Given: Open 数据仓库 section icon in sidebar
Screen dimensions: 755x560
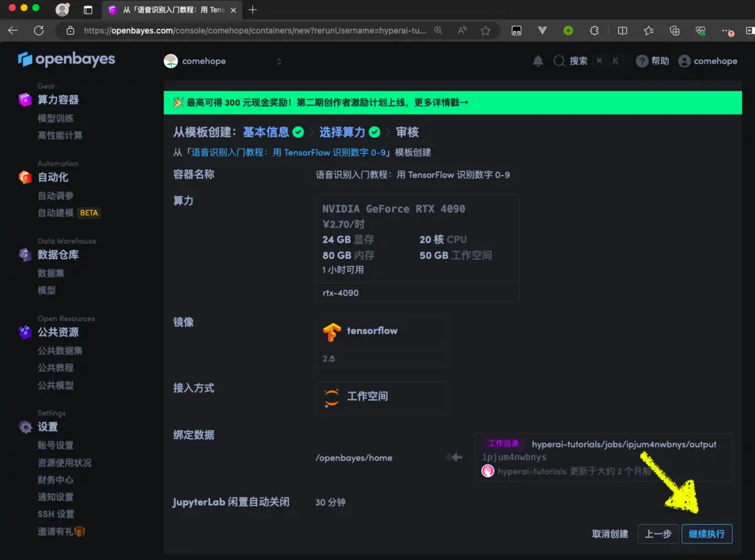Looking at the screenshot, I should pyautogui.click(x=25, y=254).
